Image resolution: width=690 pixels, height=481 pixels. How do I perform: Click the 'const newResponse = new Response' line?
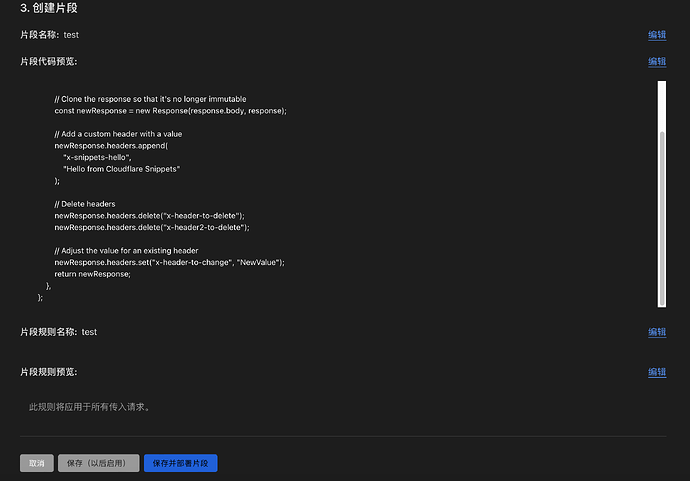(171, 111)
